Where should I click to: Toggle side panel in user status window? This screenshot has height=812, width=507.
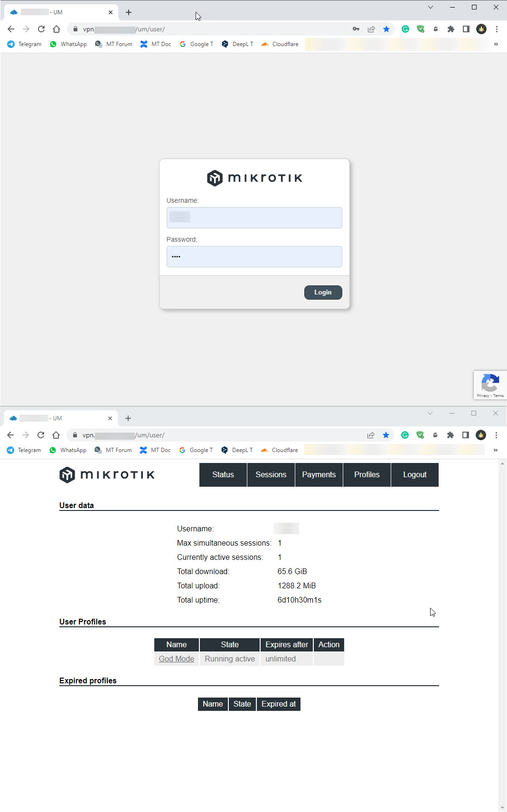pyautogui.click(x=466, y=435)
